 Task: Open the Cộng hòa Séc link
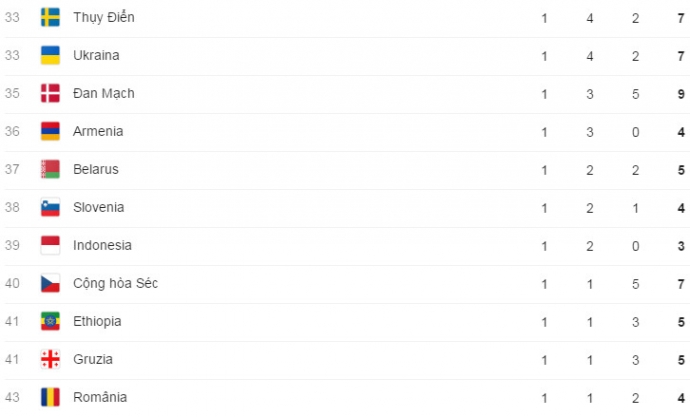[x=115, y=284]
